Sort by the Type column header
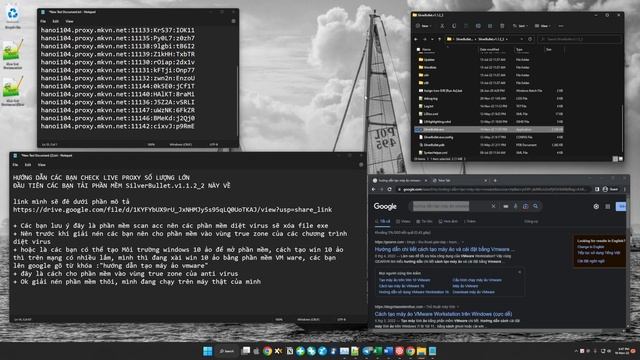Image resolution: width=640 pixels, height=360 pixels. pos(519,49)
